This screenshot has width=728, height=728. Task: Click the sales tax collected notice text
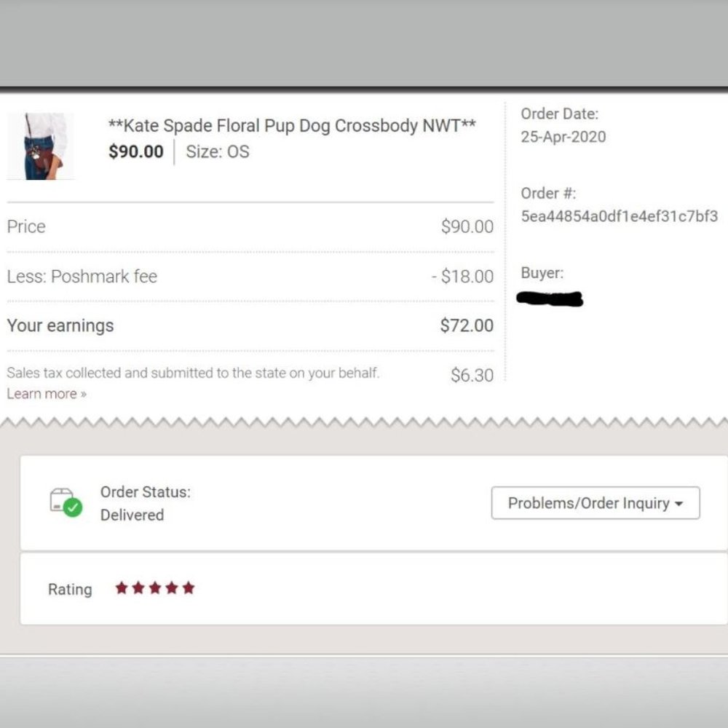(x=193, y=373)
